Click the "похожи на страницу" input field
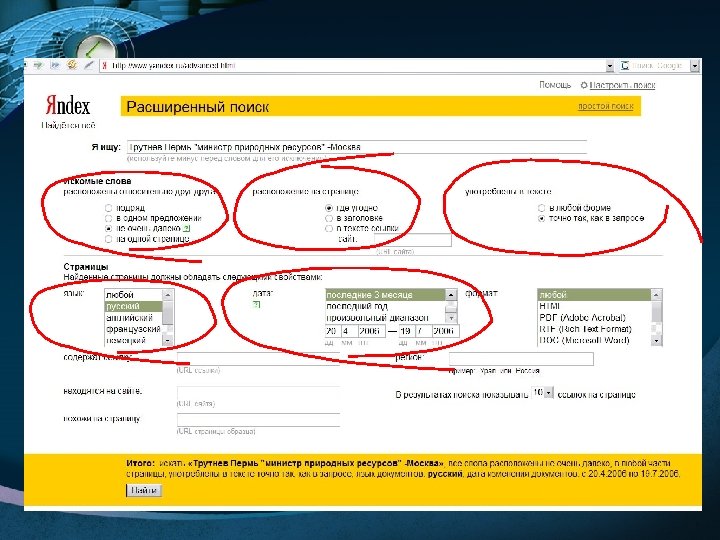720x540 pixels. (x=259, y=420)
